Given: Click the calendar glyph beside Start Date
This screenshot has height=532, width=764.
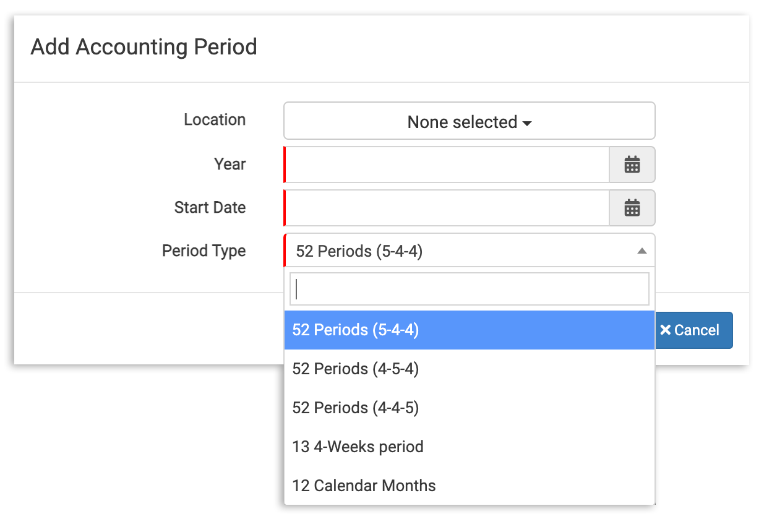Looking at the screenshot, I should 632,208.
